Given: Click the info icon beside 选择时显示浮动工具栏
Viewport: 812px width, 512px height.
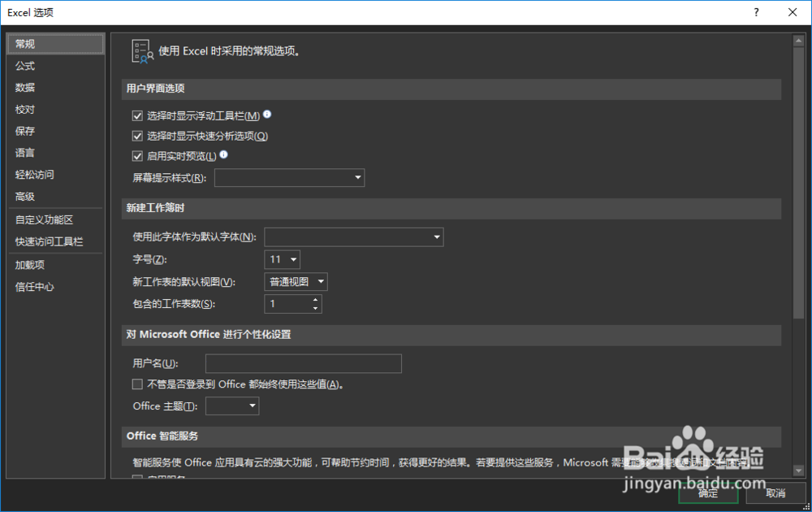Looking at the screenshot, I should (x=267, y=115).
